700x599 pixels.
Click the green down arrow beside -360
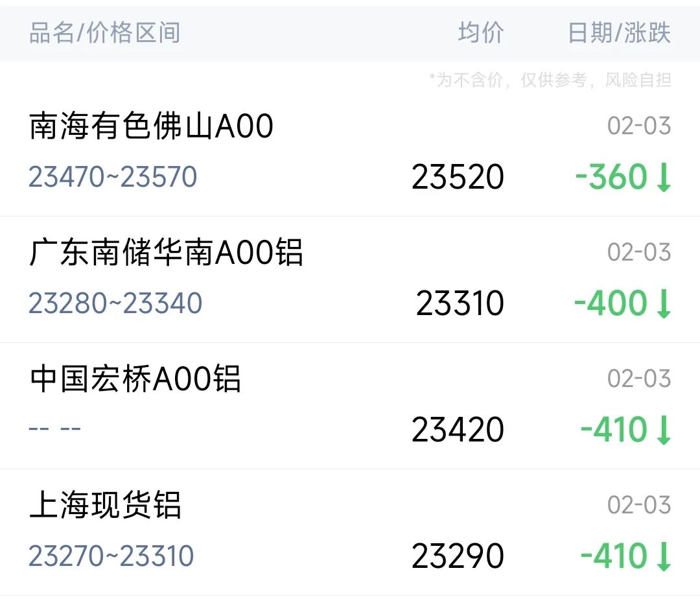662,178
